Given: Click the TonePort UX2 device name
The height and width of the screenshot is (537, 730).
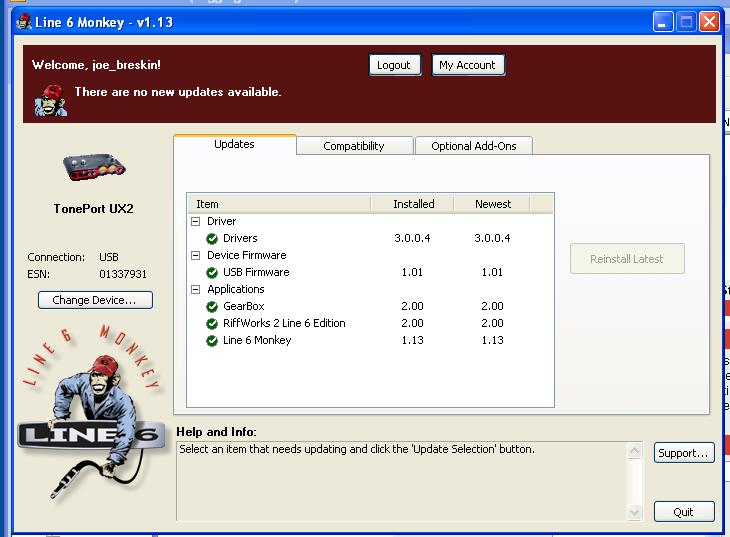Looking at the screenshot, I should point(94,209).
